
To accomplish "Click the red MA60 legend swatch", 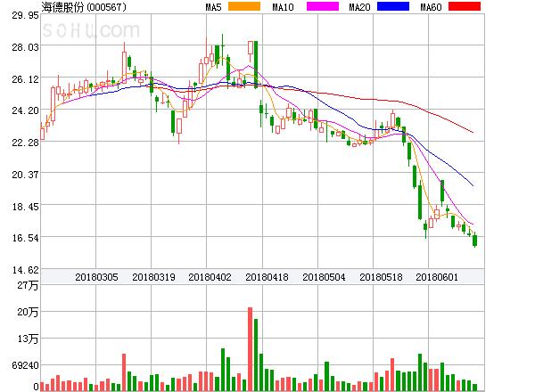I will [x=465, y=6].
